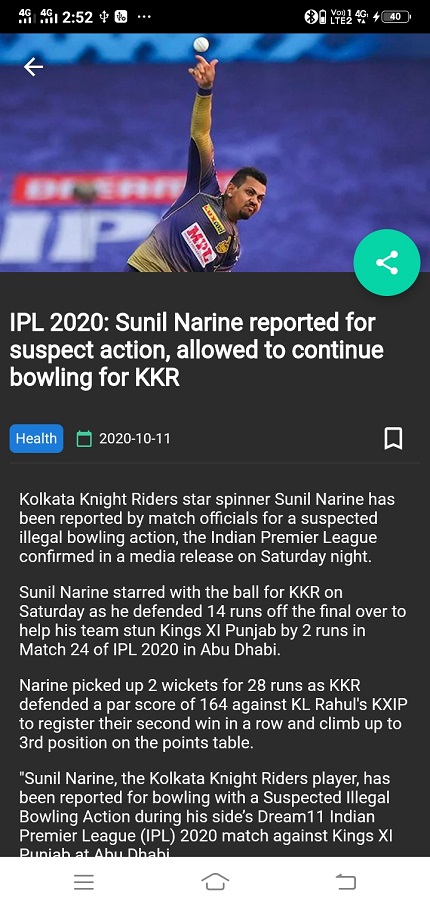Tap paragraph about defending 14 runs

(x=212, y=621)
